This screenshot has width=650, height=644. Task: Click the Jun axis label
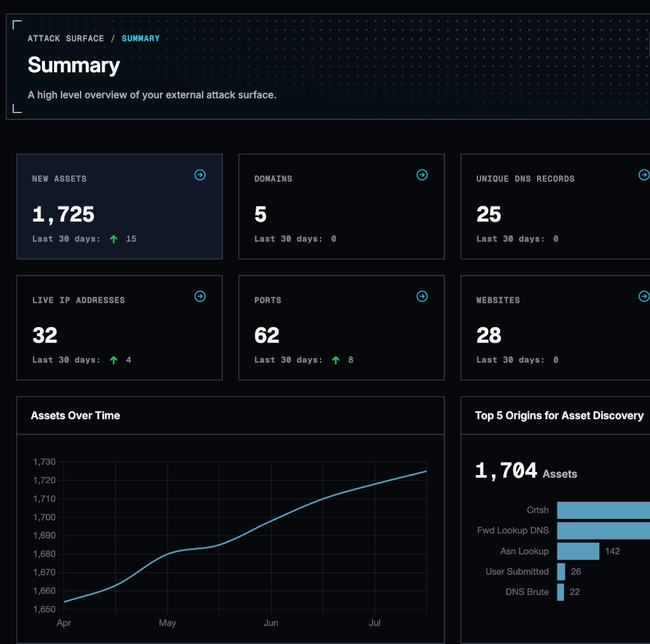(271, 623)
